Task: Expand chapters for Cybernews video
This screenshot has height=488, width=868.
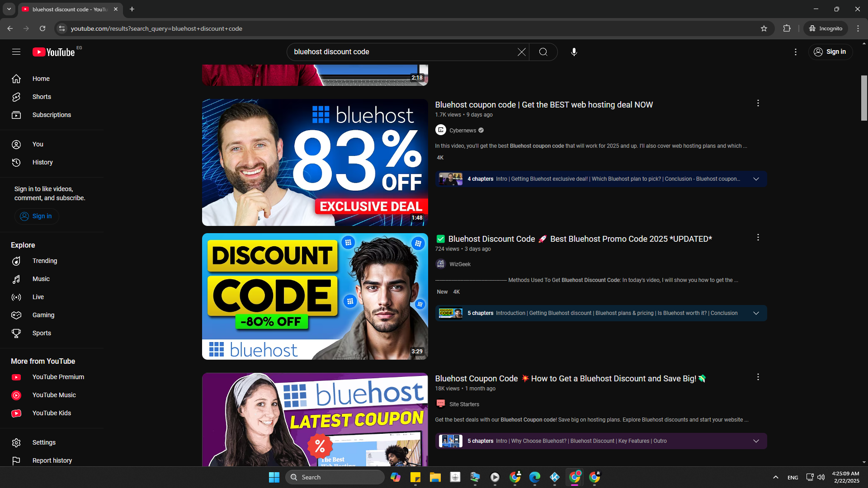Action: point(756,179)
